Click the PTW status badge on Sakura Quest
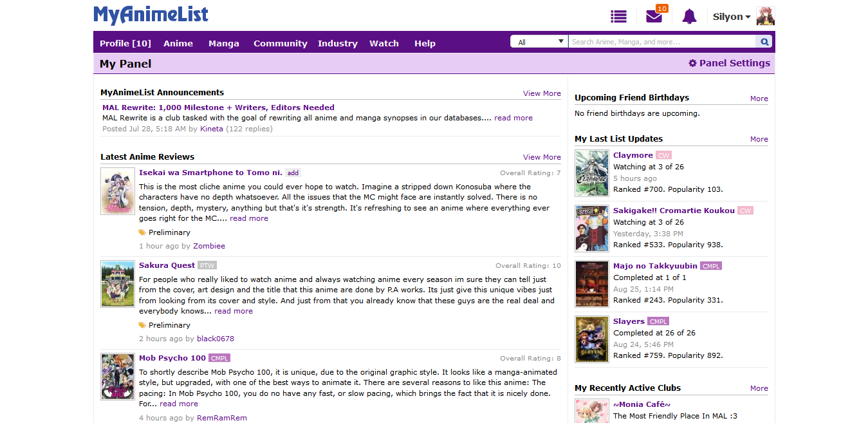The width and height of the screenshot is (868, 423). point(207,265)
